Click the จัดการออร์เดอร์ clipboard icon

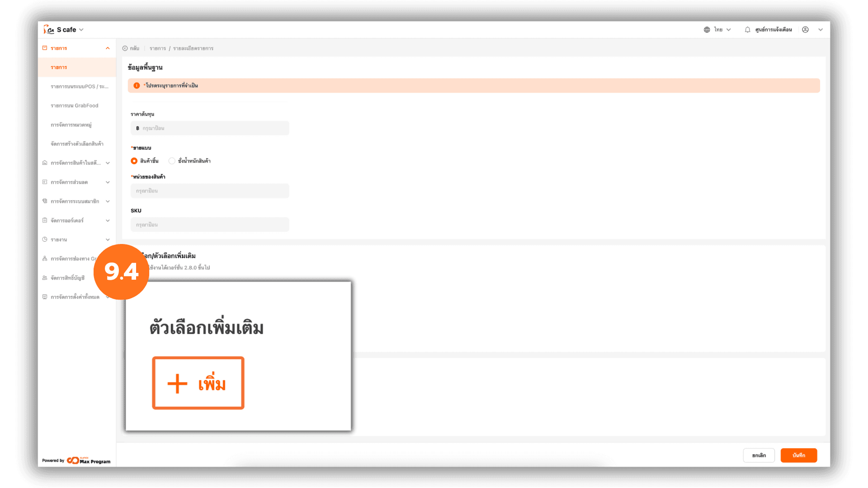pyautogui.click(x=45, y=221)
